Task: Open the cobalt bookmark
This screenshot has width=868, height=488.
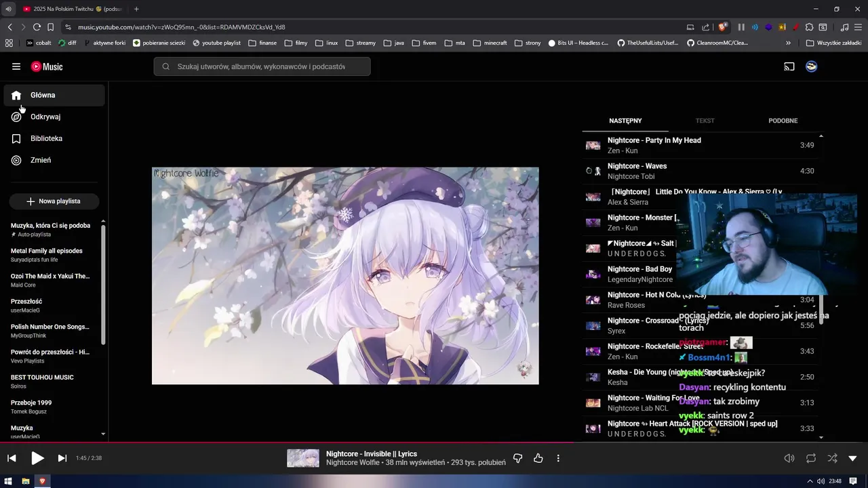Action: coord(39,43)
